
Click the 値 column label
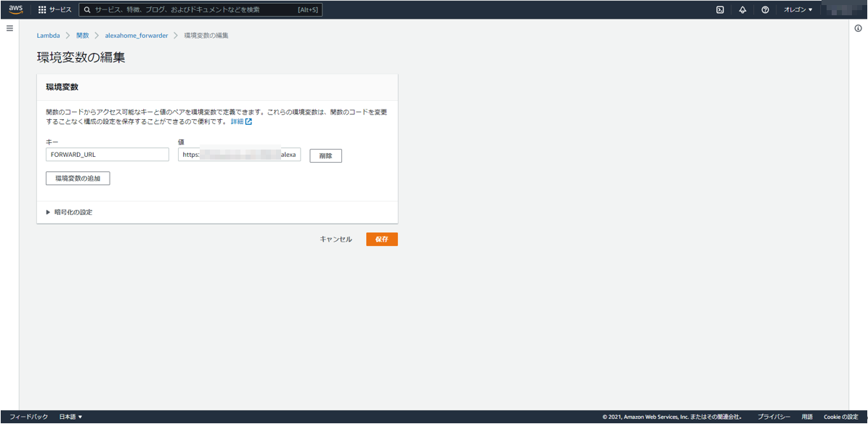tap(181, 142)
